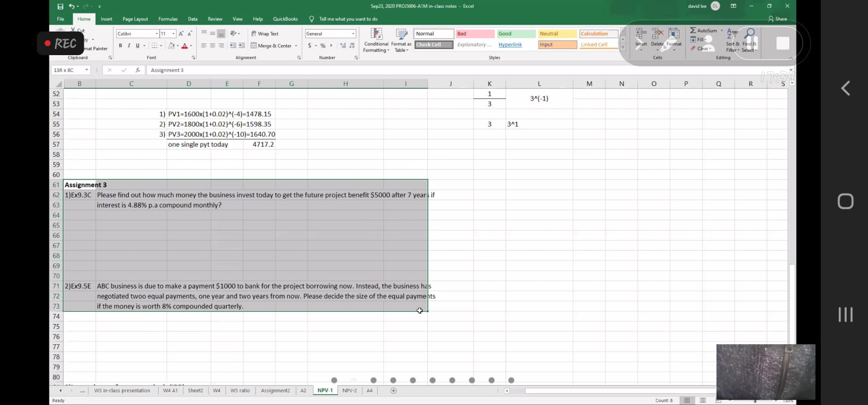This screenshot has width=868, height=405.
Task: Click the Undo icon in title bar
Action: [72, 6]
